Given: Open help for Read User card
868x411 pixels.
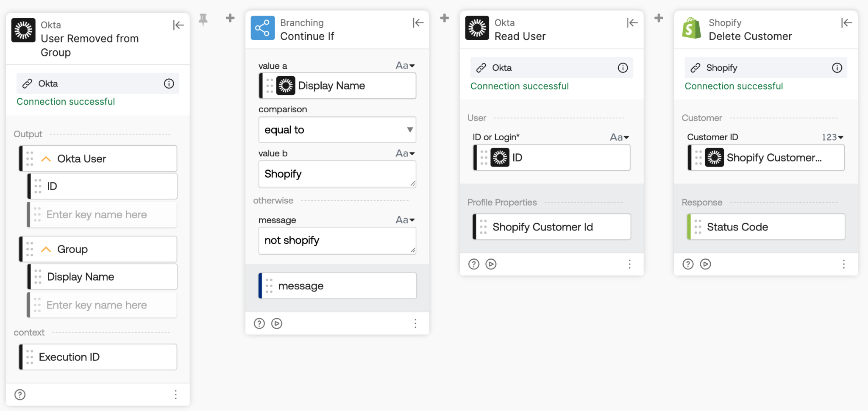Looking at the screenshot, I should point(473,264).
